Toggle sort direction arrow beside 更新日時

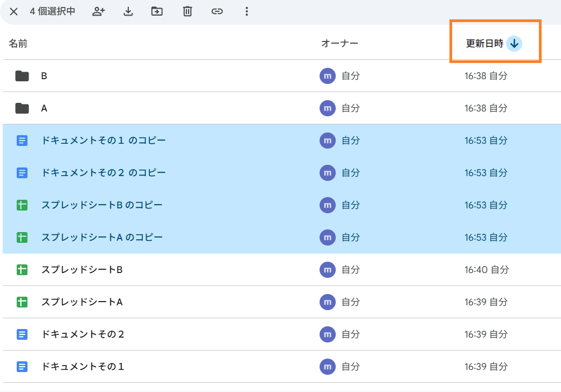pos(514,44)
